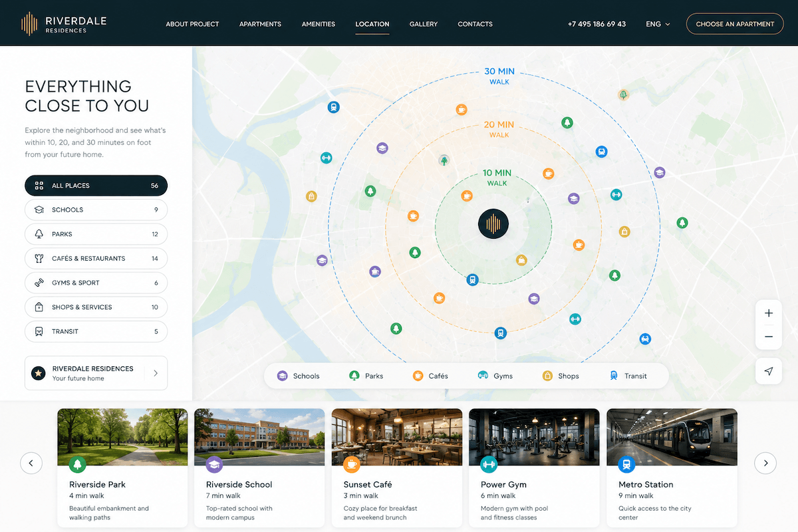Image resolution: width=798 pixels, height=532 pixels.
Task: Zoom out the map with minus button
Action: [x=769, y=337]
